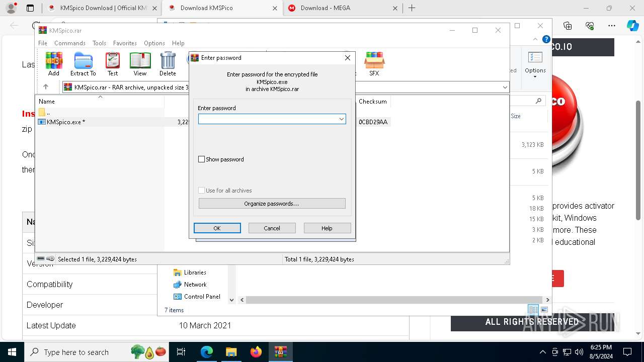Open the notification center icon

[627, 352]
